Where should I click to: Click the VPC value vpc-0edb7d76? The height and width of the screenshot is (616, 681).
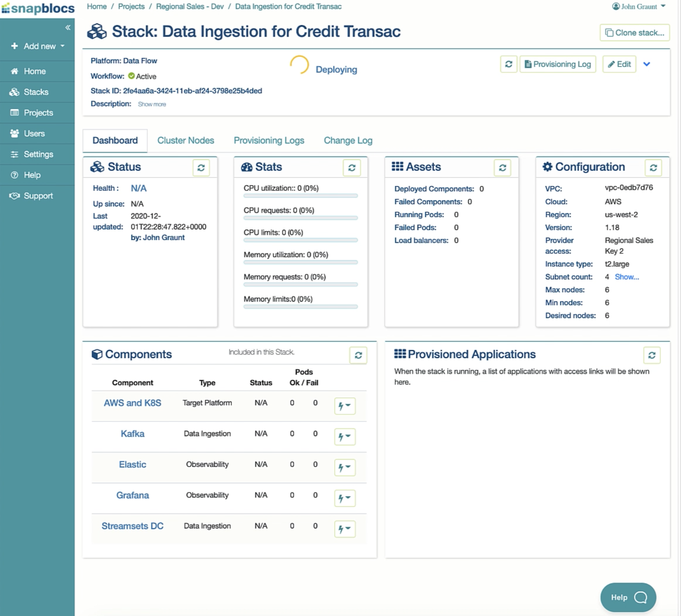[x=629, y=187]
